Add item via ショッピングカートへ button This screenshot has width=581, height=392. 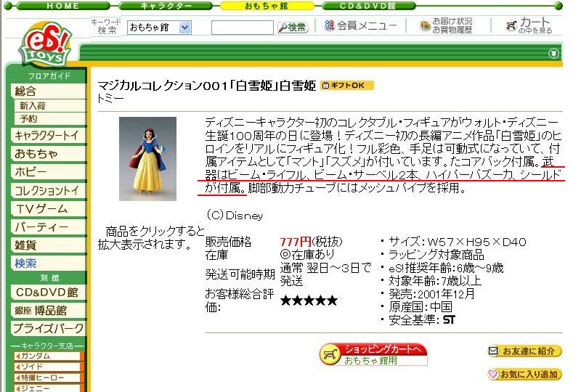373,354
